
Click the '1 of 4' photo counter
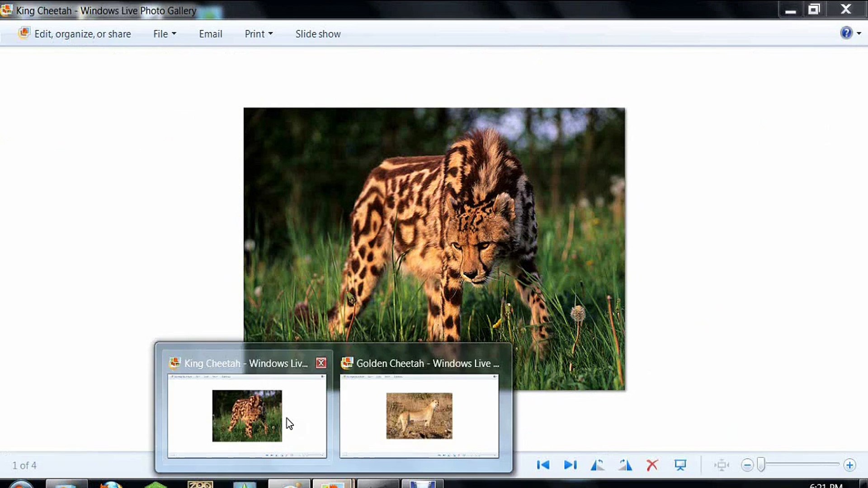tap(24, 465)
